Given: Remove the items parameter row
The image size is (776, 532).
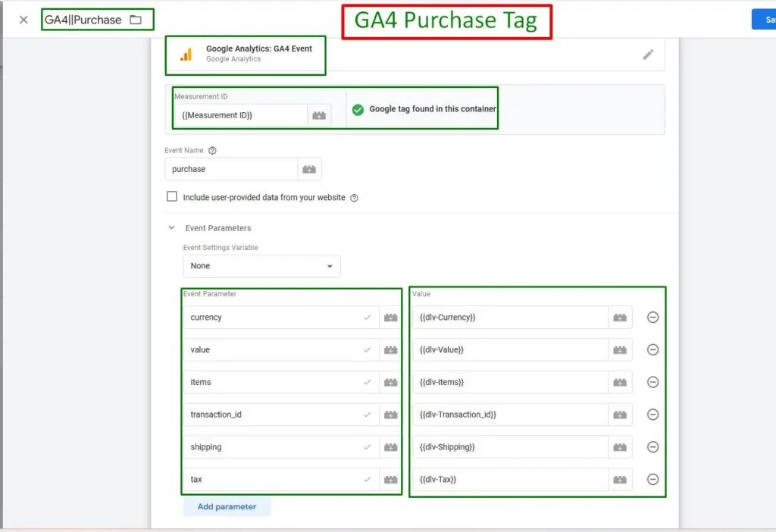Looking at the screenshot, I should (652, 382).
